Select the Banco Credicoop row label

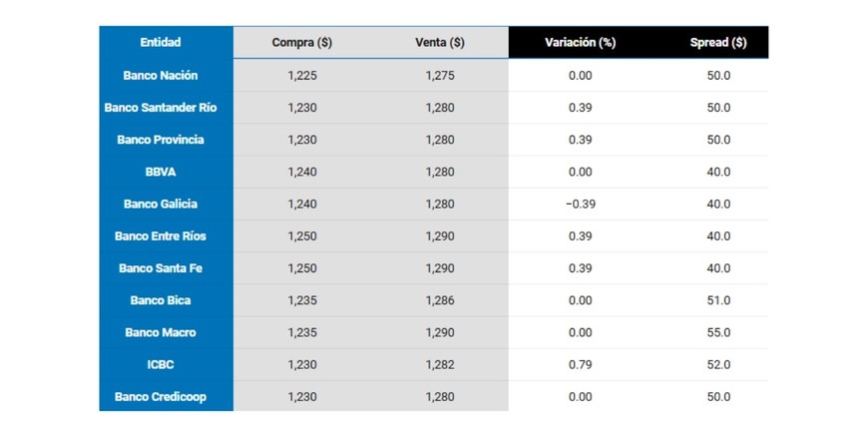pos(161,397)
